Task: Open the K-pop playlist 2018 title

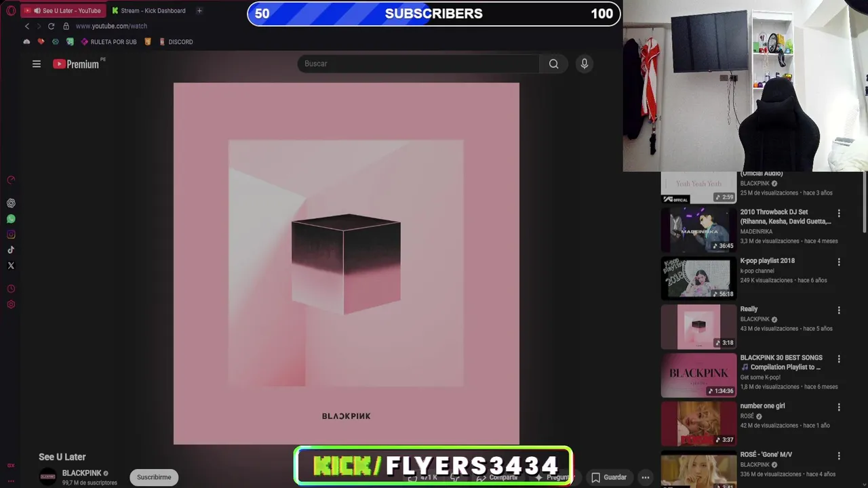Action: pos(767,261)
